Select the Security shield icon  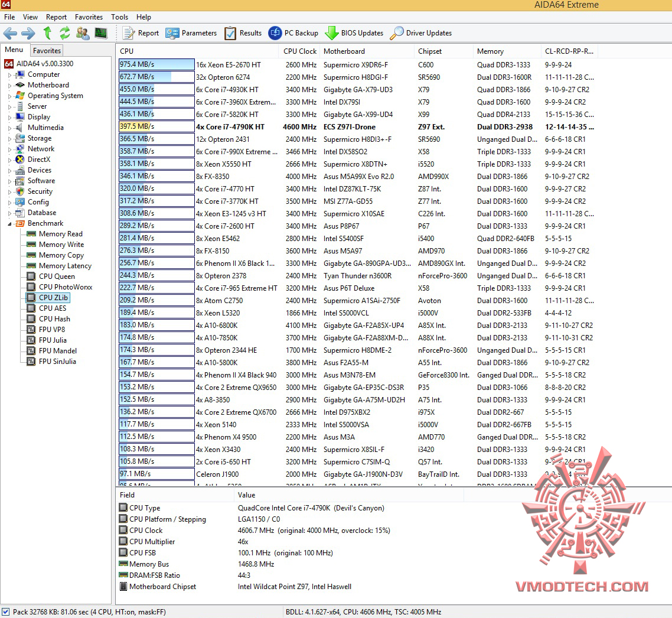point(19,191)
